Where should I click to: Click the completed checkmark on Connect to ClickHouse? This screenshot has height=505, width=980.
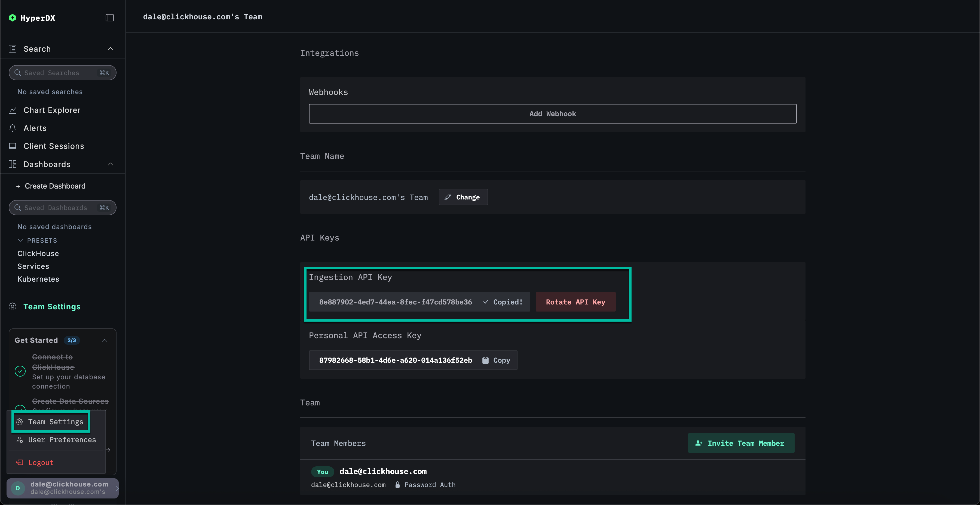click(20, 371)
